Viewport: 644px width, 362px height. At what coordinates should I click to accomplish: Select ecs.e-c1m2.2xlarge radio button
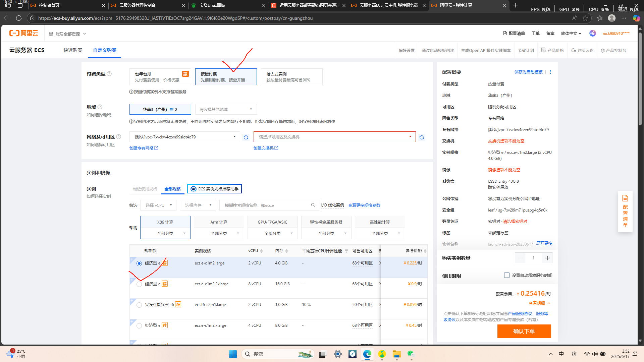coord(139,284)
